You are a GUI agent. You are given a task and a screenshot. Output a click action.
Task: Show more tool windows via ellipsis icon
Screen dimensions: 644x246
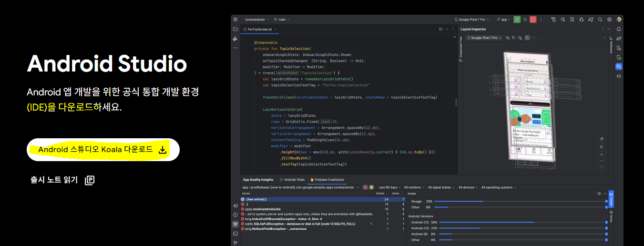pyautogui.click(x=235, y=48)
